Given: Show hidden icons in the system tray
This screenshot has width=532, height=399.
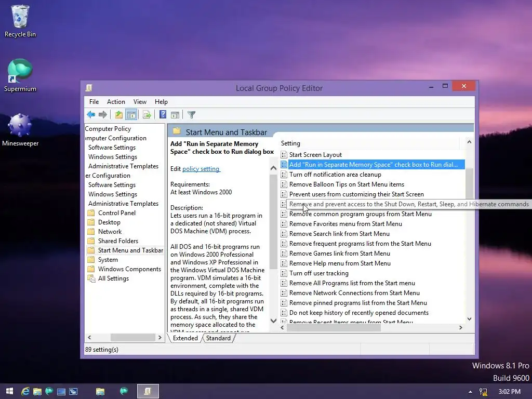Looking at the screenshot, I should click(x=470, y=392).
